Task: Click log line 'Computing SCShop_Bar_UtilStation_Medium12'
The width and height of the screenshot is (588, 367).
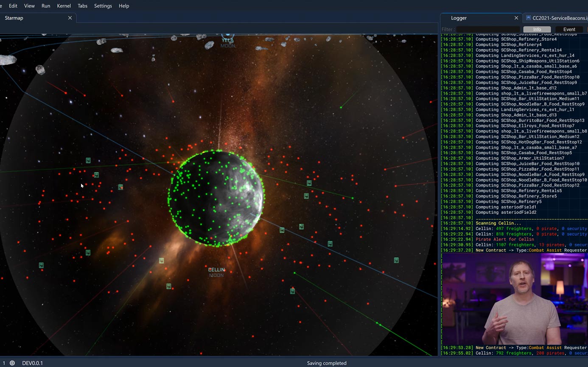Action: click(x=528, y=136)
